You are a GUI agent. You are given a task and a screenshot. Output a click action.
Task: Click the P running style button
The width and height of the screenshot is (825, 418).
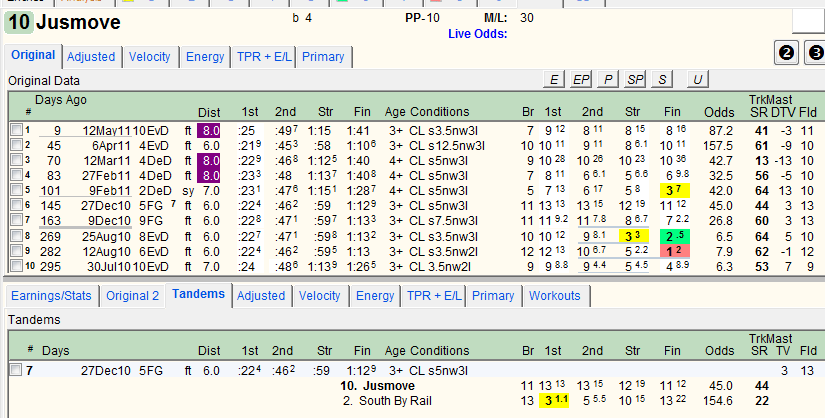click(x=608, y=79)
